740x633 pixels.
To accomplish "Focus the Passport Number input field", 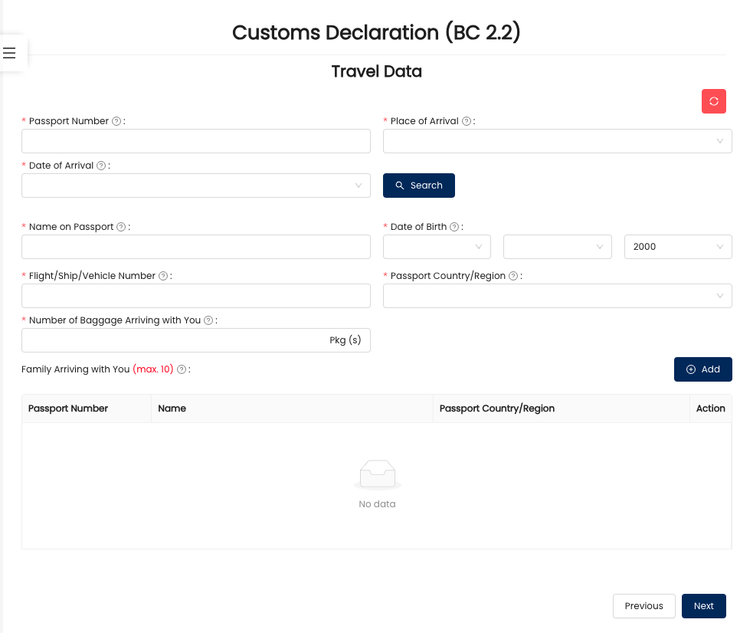I will point(196,141).
